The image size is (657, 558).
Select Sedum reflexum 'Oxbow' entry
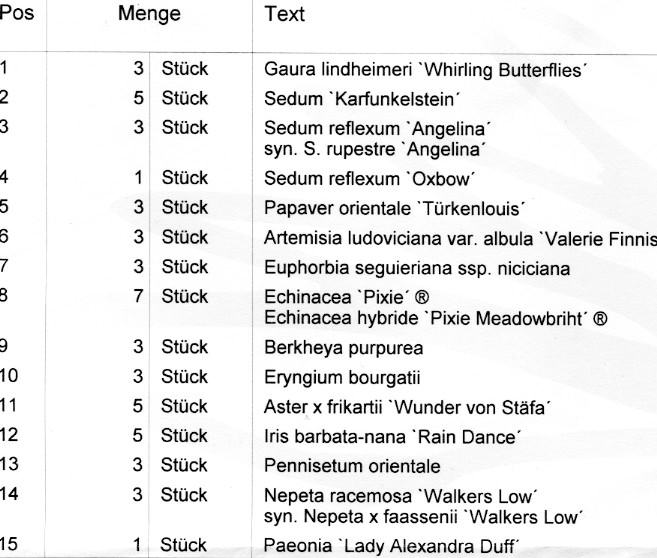coord(370,179)
